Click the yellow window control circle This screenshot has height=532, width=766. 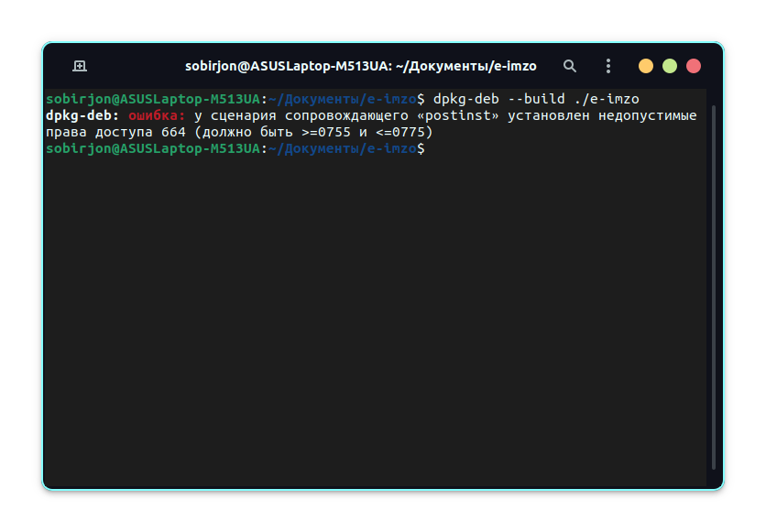646,65
